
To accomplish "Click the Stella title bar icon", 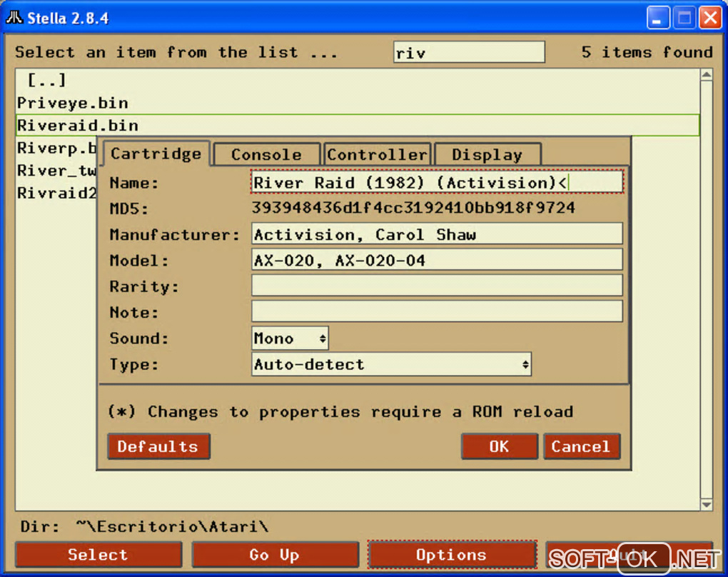I will point(14,18).
